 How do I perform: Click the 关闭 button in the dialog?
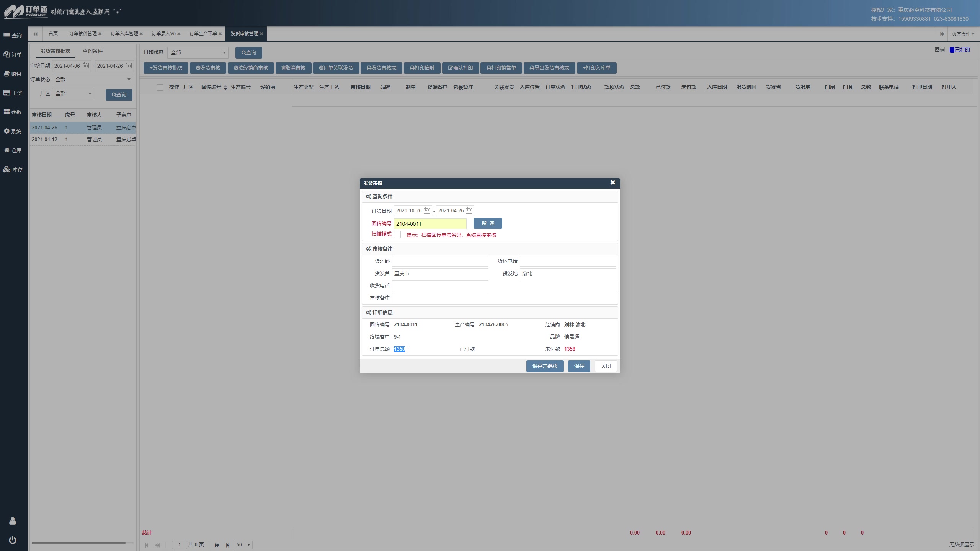pyautogui.click(x=606, y=366)
